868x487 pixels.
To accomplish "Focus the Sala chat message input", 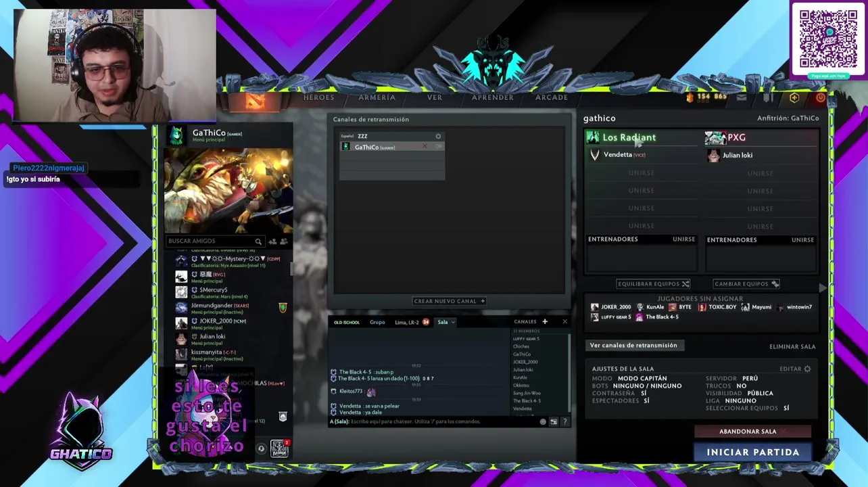I will coord(433,421).
